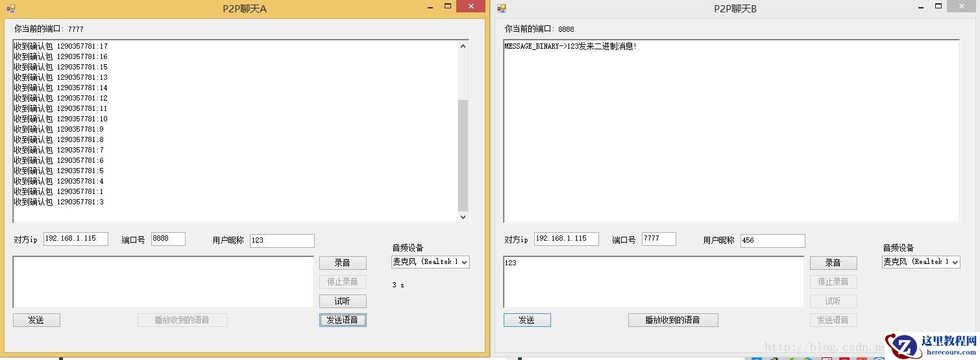Image resolution: width=980 pixels, height=360 pixels.
Task: Click the empty message box in P2P聊天A
Action: coord(164,282)
